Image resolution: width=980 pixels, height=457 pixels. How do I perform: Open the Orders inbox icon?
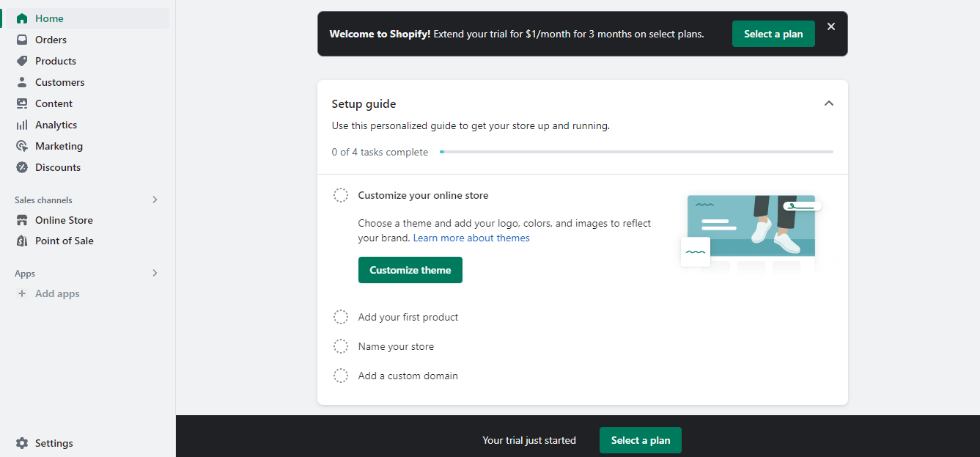pos(22,40)
